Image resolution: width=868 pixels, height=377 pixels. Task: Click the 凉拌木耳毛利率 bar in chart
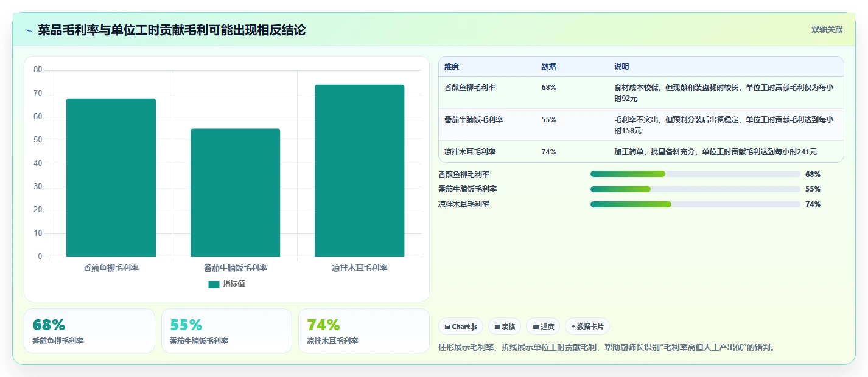point(360,170)
